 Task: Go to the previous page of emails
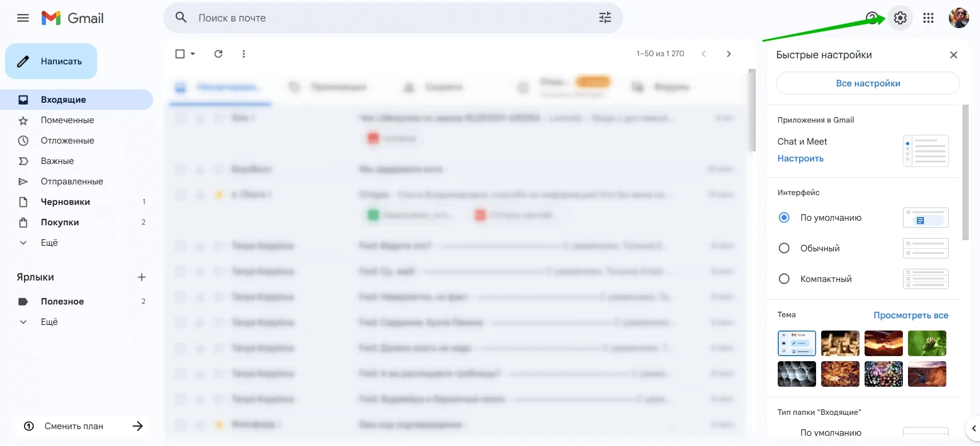[x=704, y=54]
